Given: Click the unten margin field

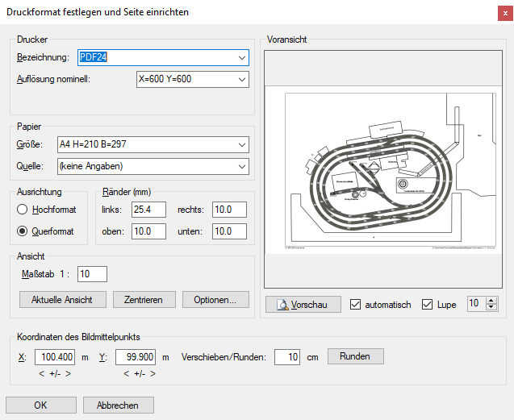Looking at the screenshot, I should [229, 231].
